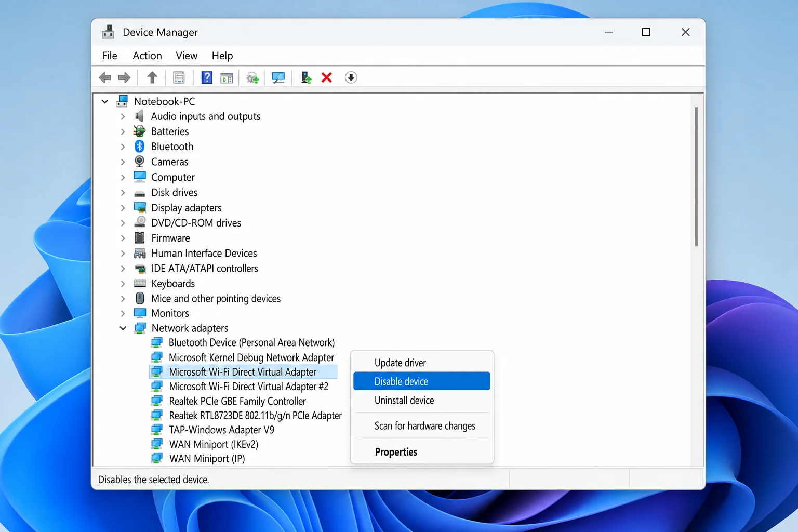Viewport: 798px width, 532px height.
Task: Select Bluetooth Device (Personal Area Network)
Action: click(x=251, y=343)
